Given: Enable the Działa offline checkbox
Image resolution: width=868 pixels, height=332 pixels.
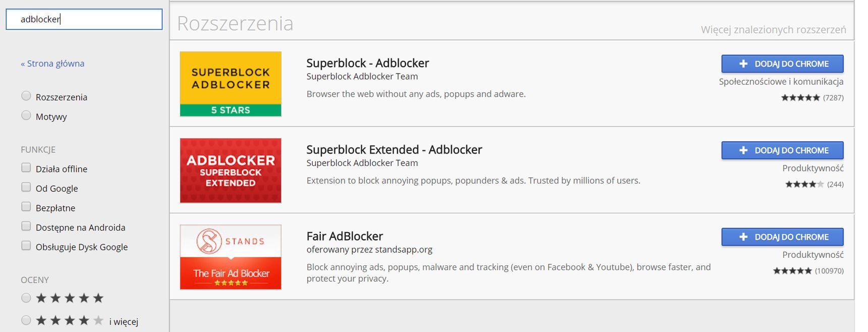Looking at the screenshot, I should [26, 168].
